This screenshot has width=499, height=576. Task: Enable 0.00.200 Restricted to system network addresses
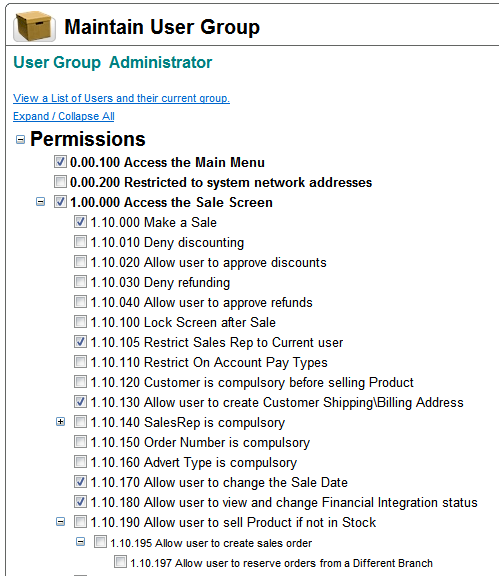[60, 181]
